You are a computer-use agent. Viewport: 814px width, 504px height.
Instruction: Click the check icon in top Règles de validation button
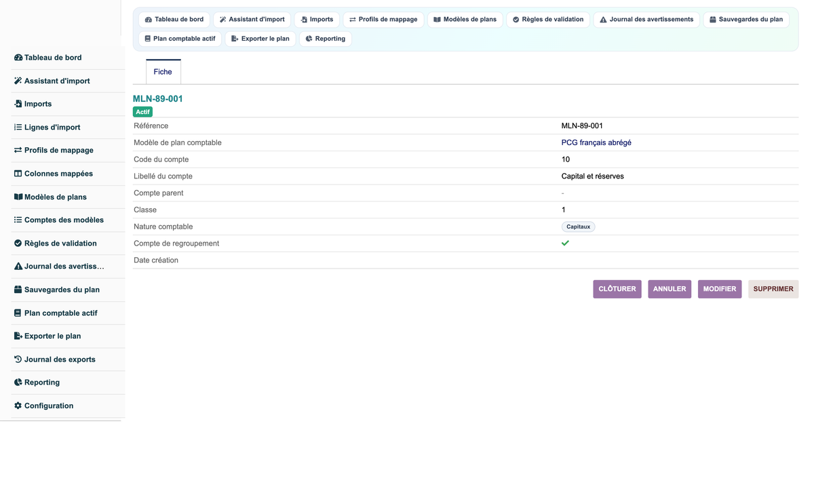pyautogui.click(x=516, y=20)
